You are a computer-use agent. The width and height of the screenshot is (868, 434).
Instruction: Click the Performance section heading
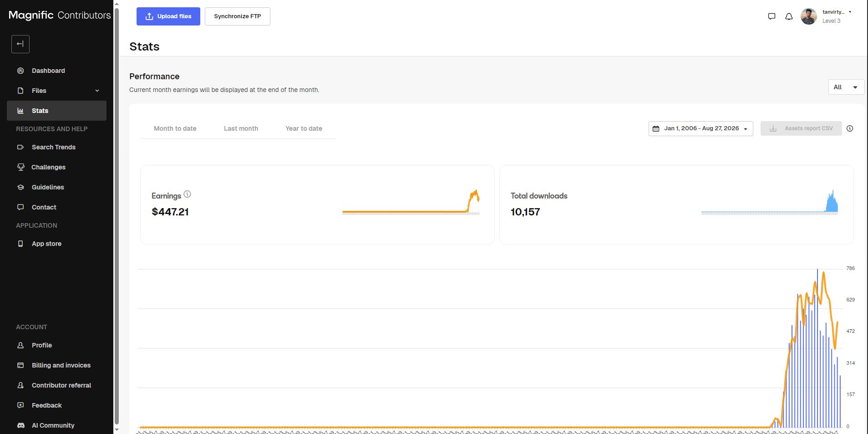[x=154, y=77]
